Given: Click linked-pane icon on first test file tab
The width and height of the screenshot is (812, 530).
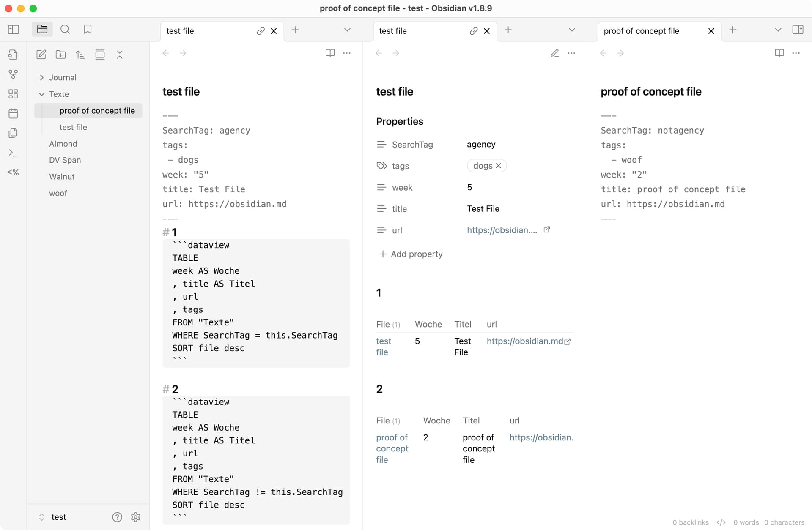Looking at the screenshot, I should (x=261, y=31).
